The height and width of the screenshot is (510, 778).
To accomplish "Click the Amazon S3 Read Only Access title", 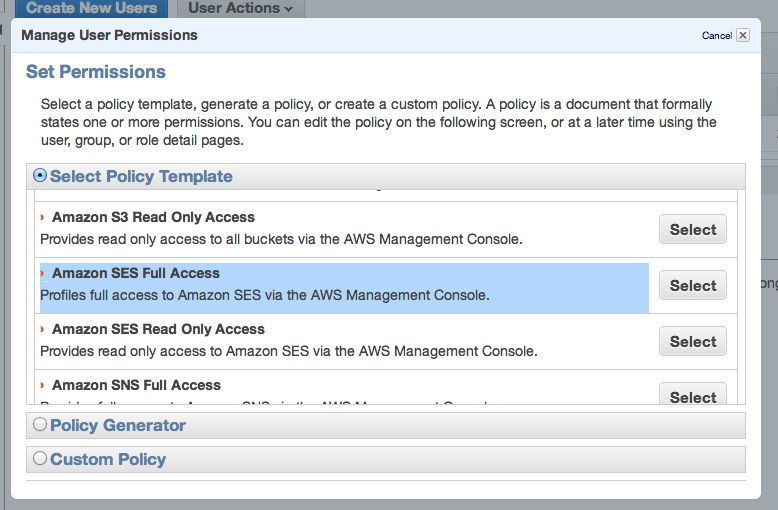I will pyautogui.click(x=153, y=217).
